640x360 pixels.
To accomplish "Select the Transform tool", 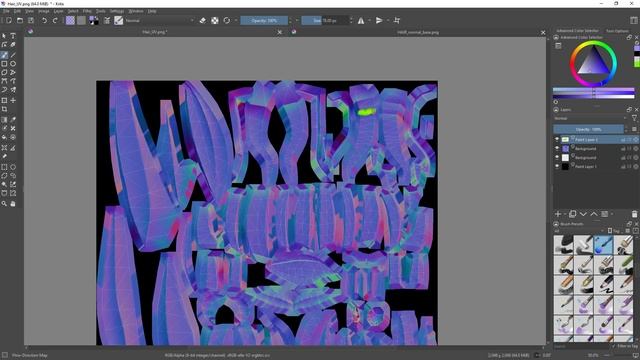I will (x=4, y=100).
